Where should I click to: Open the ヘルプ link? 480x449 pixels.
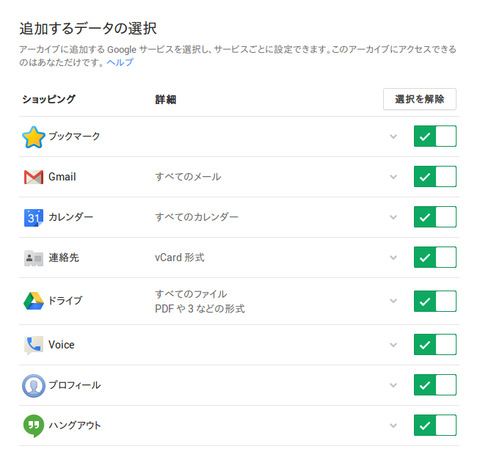point(120,62)
